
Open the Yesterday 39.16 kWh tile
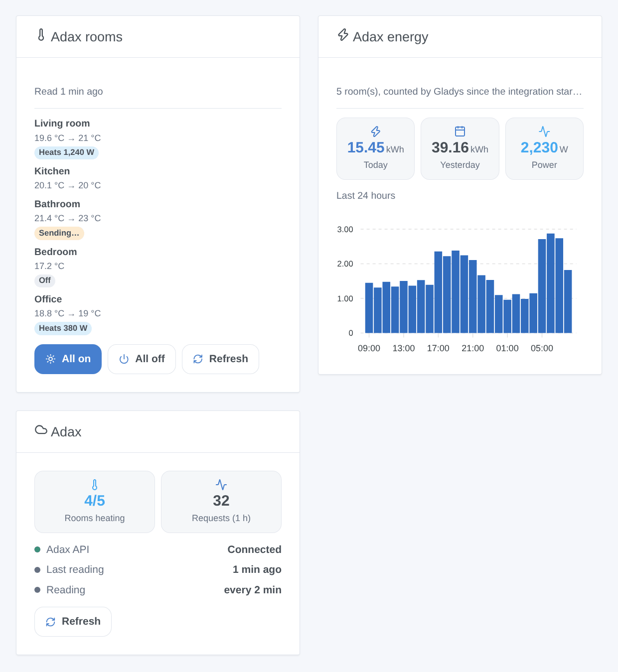coord(460,149)
